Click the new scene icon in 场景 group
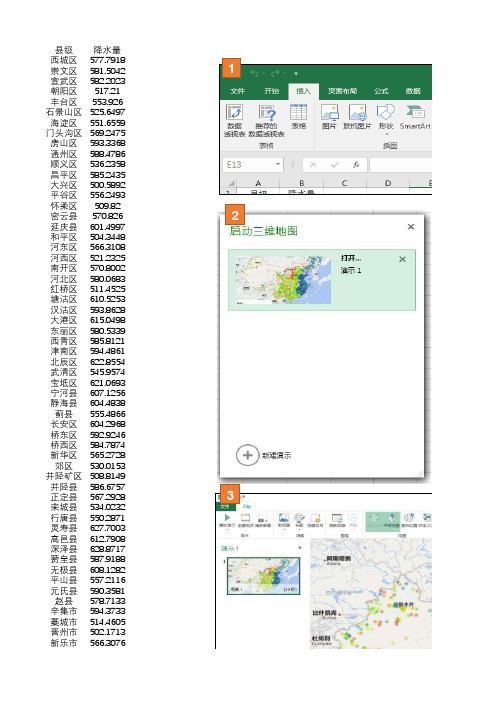 (x=284, y=520)
